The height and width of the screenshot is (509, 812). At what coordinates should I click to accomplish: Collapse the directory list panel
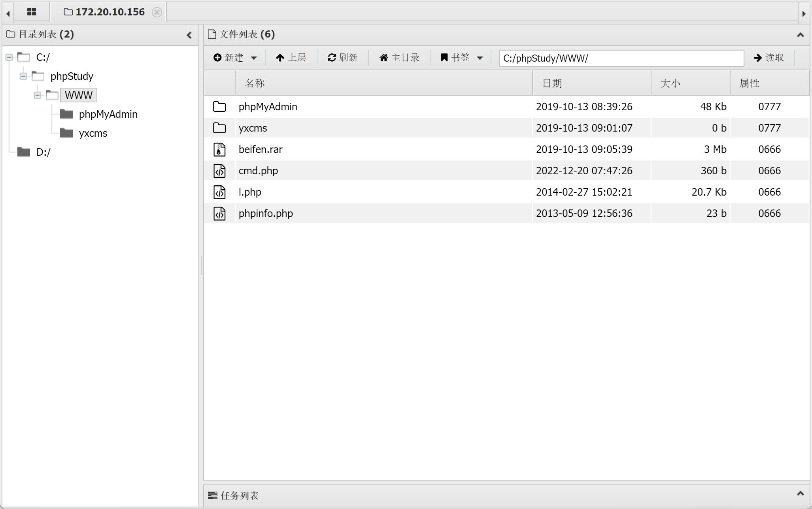pyautogui.click(x=189, y=35)
